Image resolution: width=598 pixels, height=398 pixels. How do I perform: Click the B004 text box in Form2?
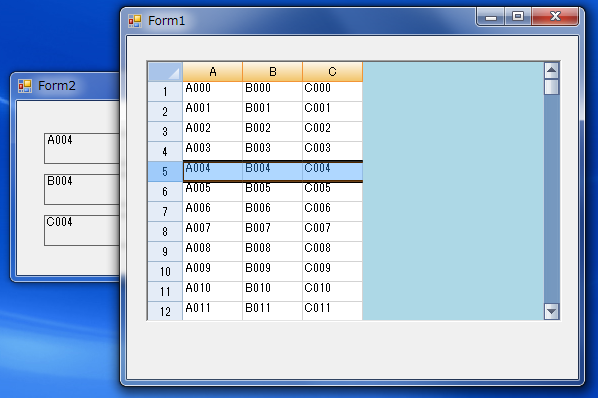82,189
